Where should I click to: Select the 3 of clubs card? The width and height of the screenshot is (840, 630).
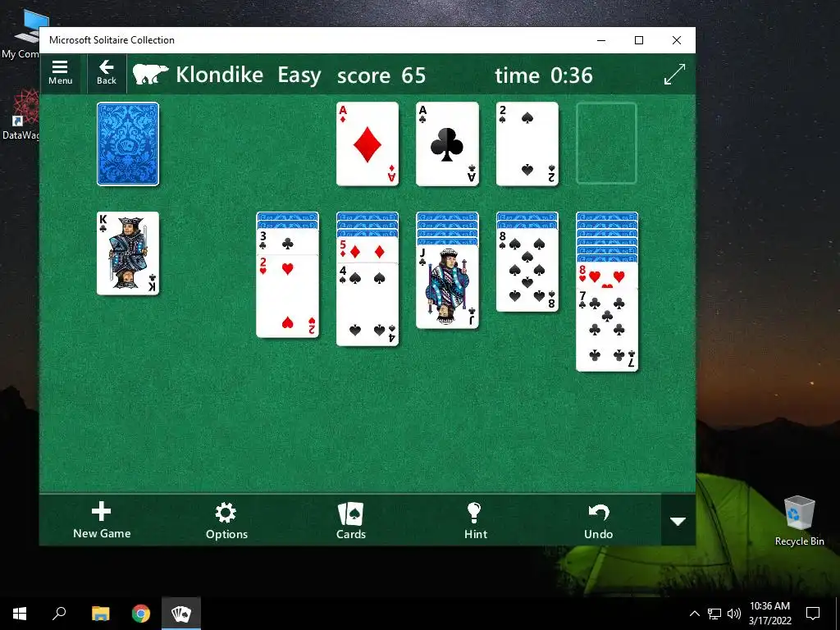288,243
